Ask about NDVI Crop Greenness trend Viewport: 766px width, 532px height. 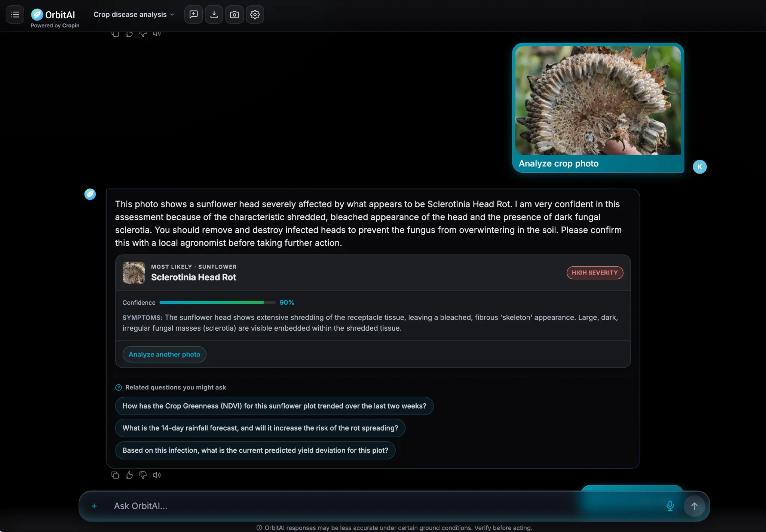[274, 406]
